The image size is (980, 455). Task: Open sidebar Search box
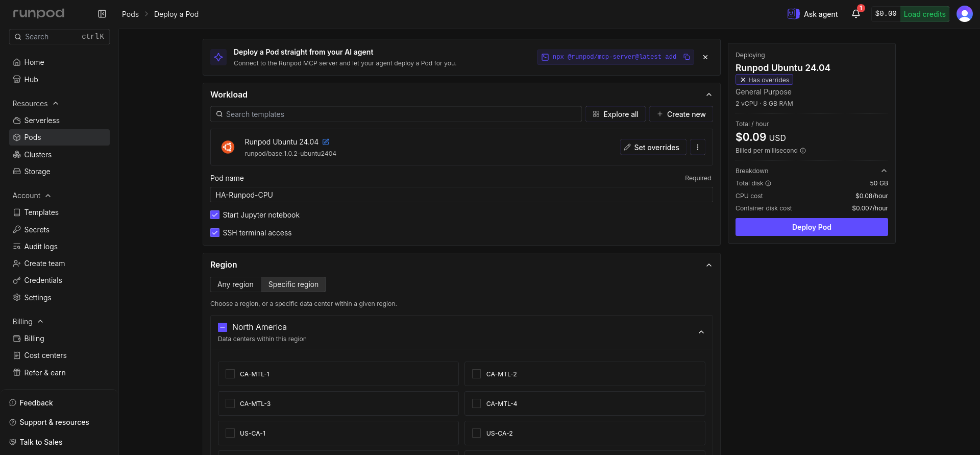[59, 37]
